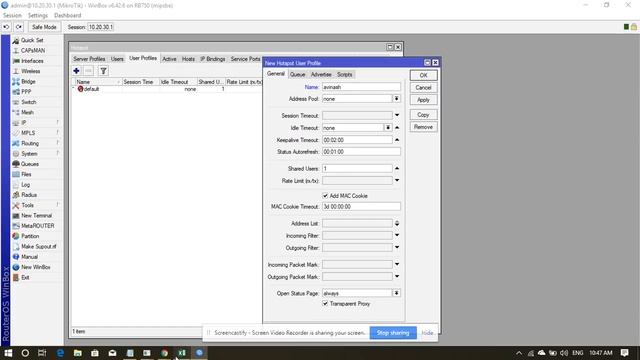Screen dimensions: 640x360
Task: Open Switch section
Action: (29, 102)
